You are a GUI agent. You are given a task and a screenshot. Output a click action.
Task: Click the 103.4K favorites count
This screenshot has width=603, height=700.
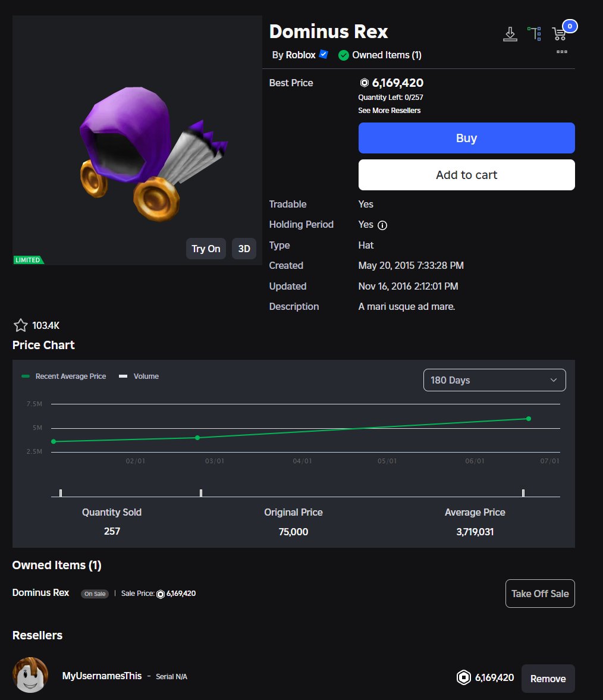pyautogui.click(x=46, y=325)
